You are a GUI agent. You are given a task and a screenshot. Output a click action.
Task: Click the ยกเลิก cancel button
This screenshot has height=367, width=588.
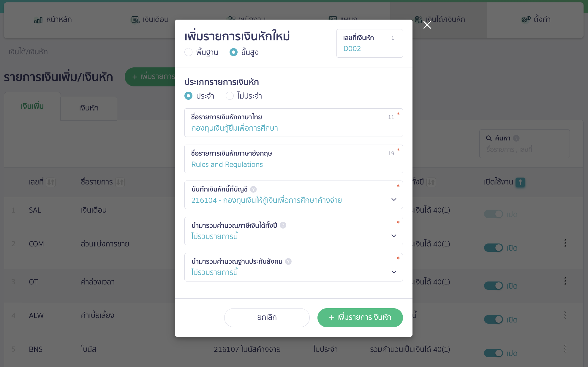click(266, 317)
